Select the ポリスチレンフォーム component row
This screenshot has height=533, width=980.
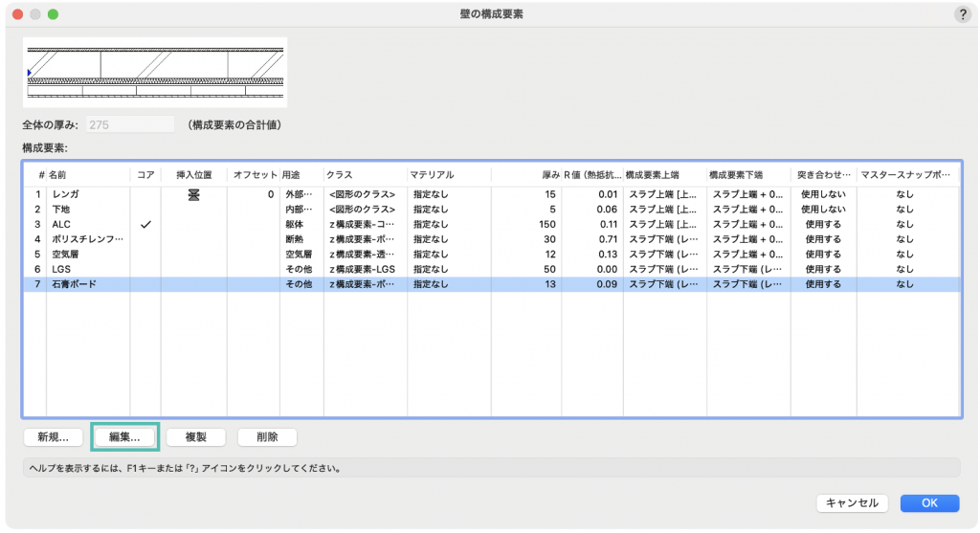(x=86, y=239)
